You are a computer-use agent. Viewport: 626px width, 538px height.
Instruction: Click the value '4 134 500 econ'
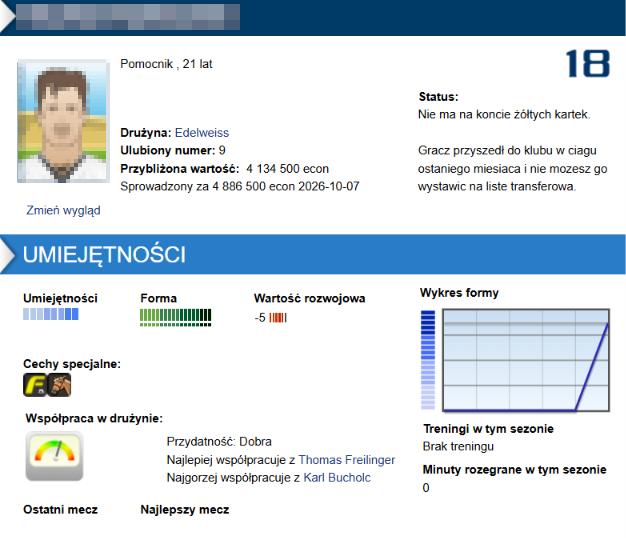point(287,169)
